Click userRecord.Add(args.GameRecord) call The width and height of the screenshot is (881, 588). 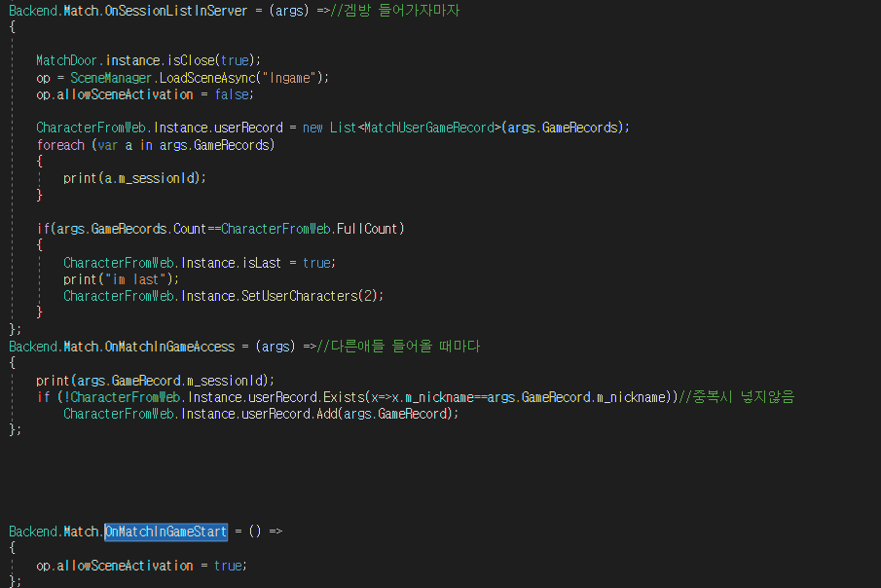(349, 415)
